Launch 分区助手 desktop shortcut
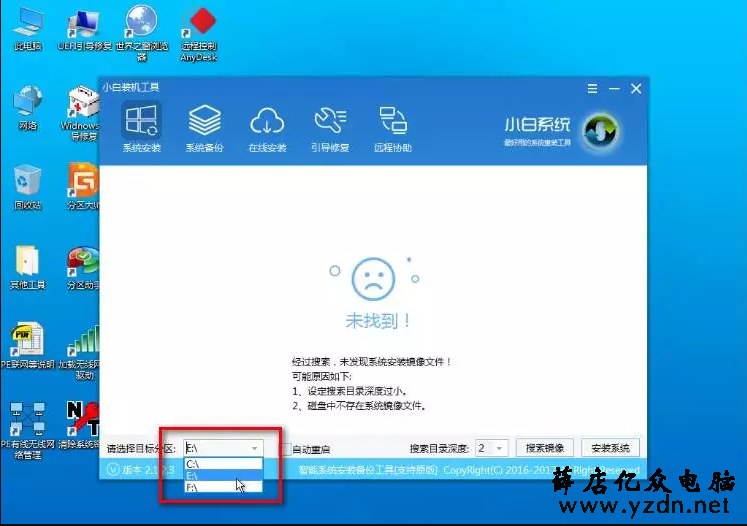 [84, 268]
